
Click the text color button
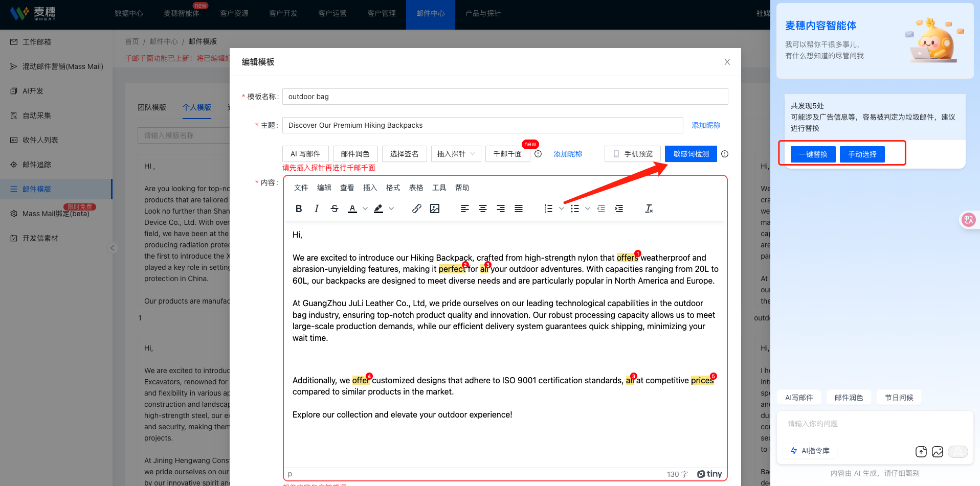(x=352, y=209)
